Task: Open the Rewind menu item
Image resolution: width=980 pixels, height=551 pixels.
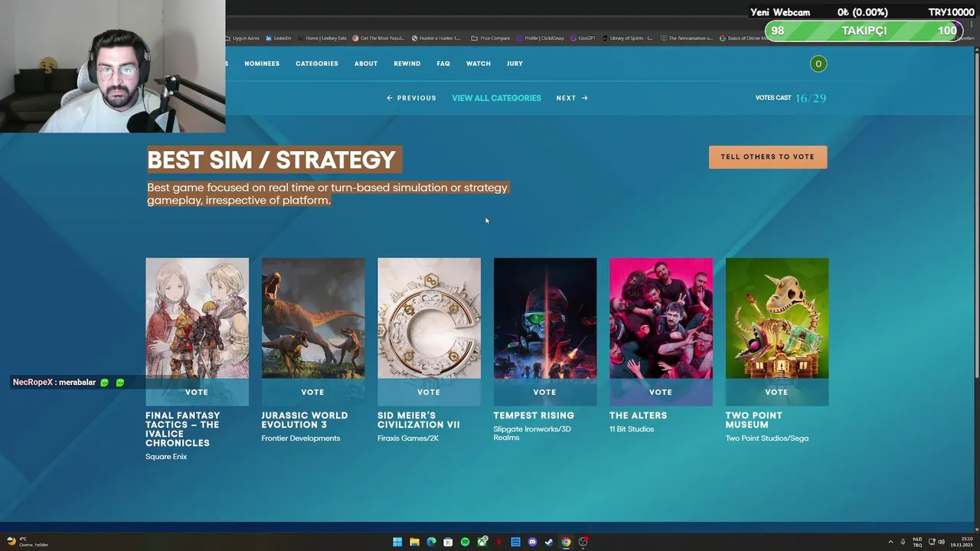Action: (407, 64)
